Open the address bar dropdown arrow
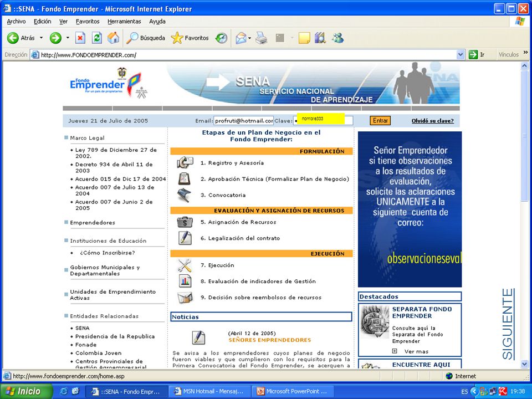Image resolution: width=532 pixels, height=399 pixels. pos(461,55)
